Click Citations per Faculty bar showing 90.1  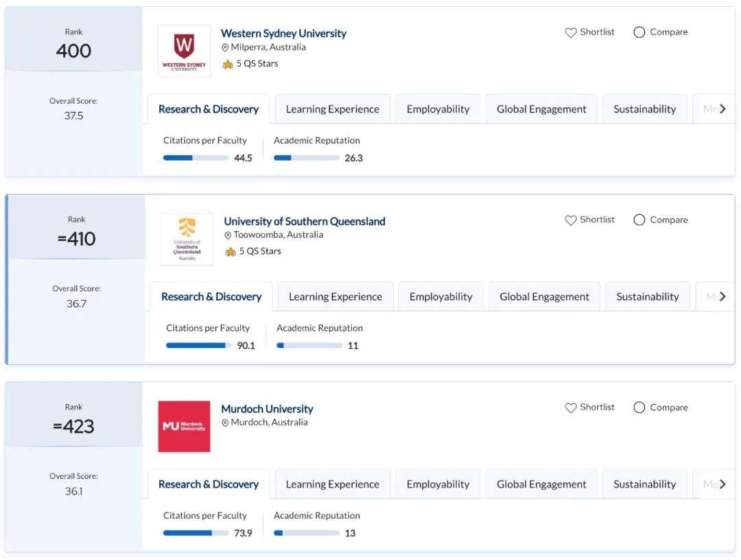pos(198,345)
